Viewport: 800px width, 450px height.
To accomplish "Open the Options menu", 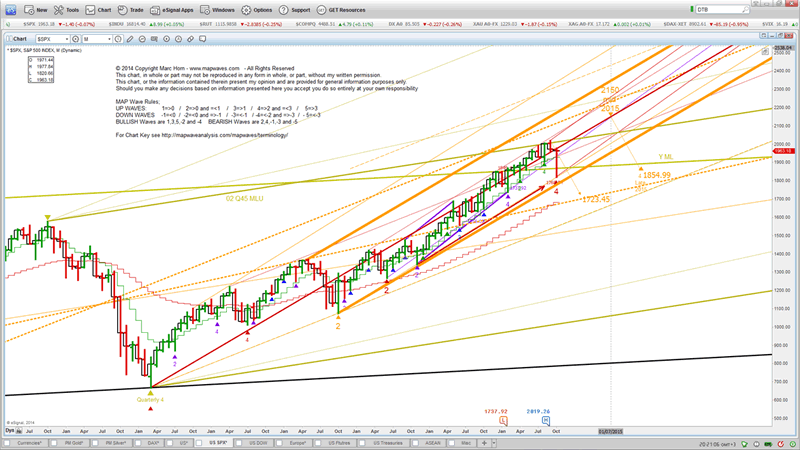I will (x=257, y=10).
